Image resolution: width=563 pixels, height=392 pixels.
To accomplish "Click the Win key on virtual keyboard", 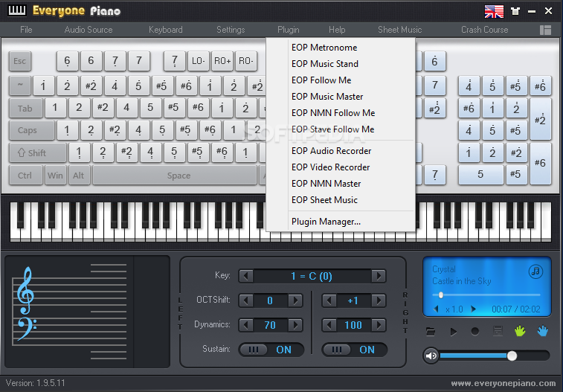I will click(55, 176).
